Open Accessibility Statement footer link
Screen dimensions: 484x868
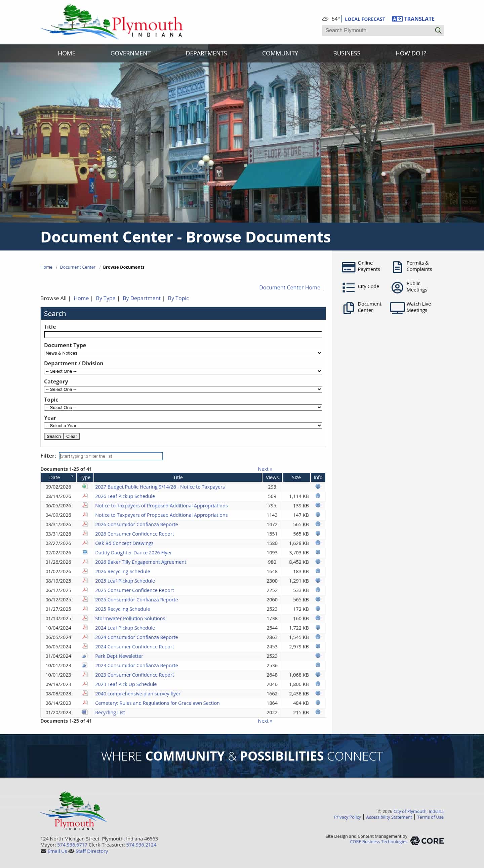tap(389, 817)
